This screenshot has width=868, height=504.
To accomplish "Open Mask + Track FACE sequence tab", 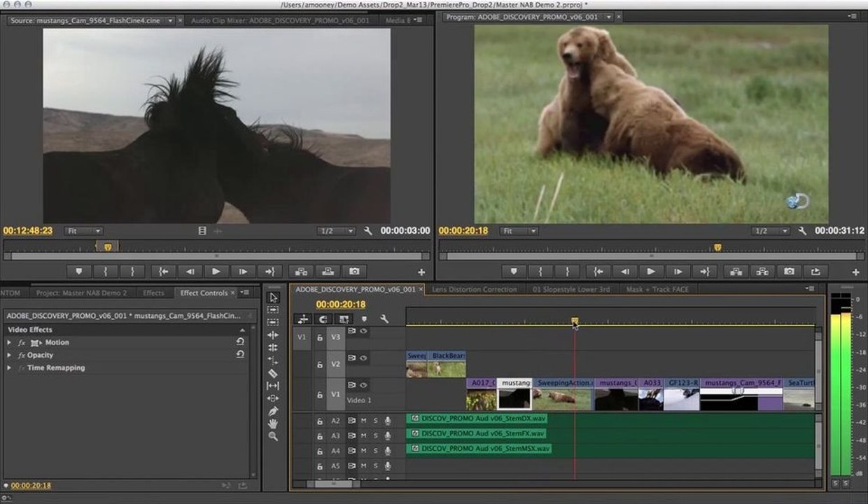I will point(657,289).
